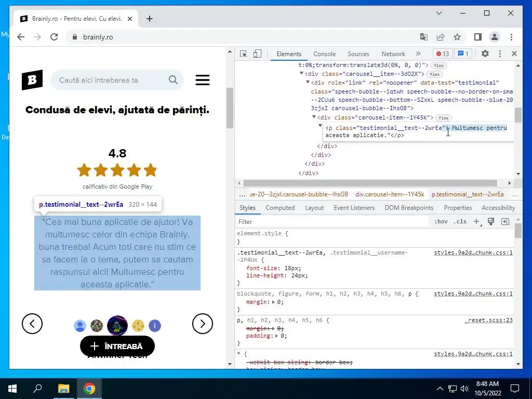Toggle the .cls classes button
This screenshot has width=532, height=399.
coord(460,221)
